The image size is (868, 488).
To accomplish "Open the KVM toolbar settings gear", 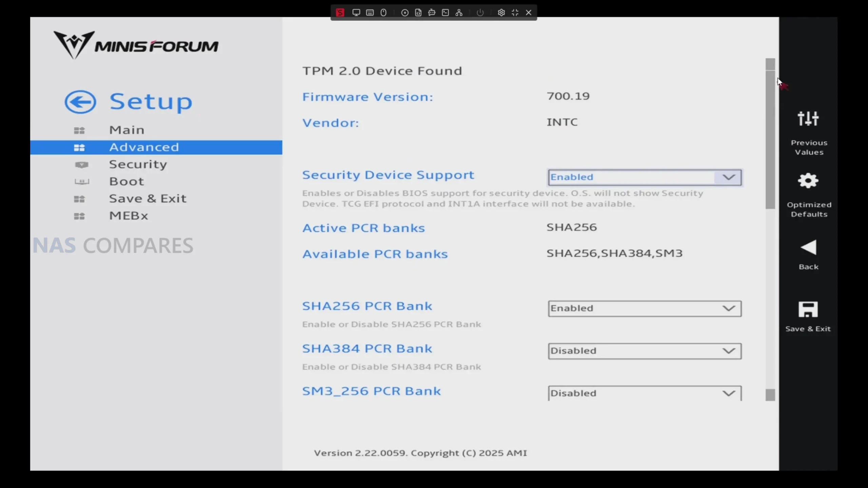I will click(501, 13).
